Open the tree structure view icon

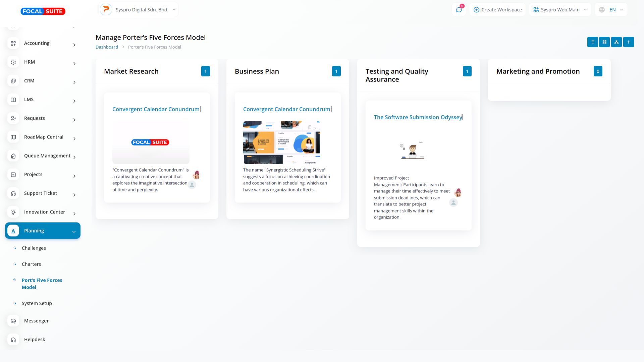click(x=616, y=42)
